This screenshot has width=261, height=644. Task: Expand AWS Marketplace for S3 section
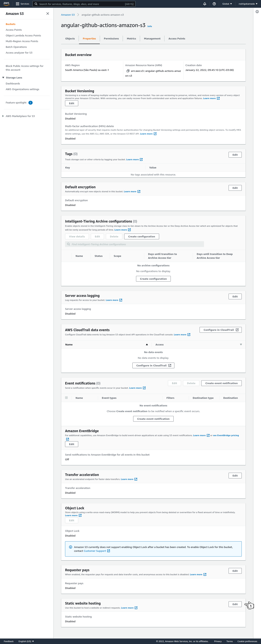pos(3,116)
